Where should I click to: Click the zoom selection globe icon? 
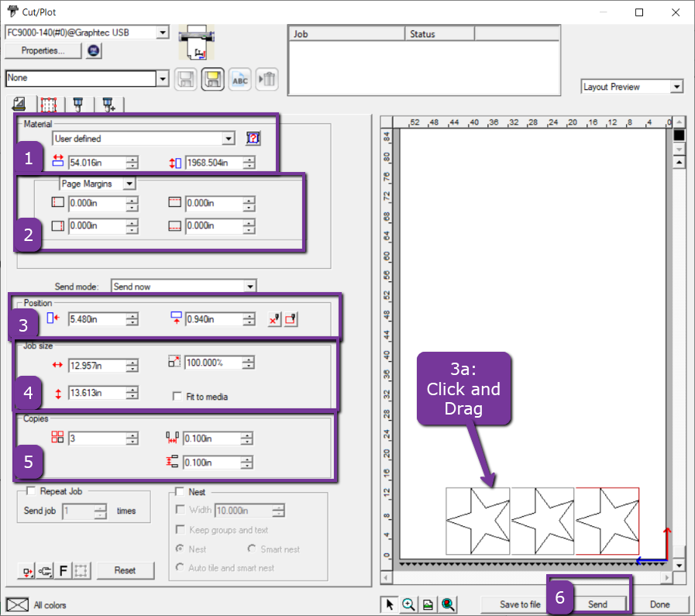coord(448,604)
